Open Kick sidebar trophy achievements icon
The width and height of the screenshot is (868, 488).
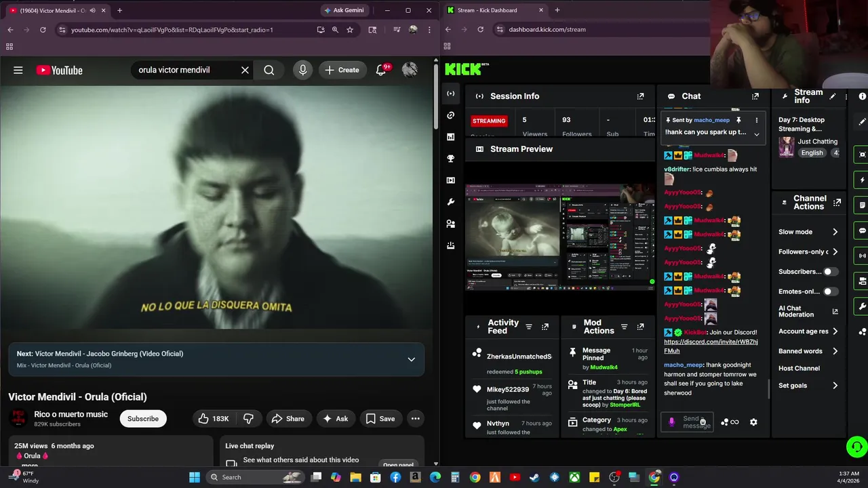tap(451, 159)
